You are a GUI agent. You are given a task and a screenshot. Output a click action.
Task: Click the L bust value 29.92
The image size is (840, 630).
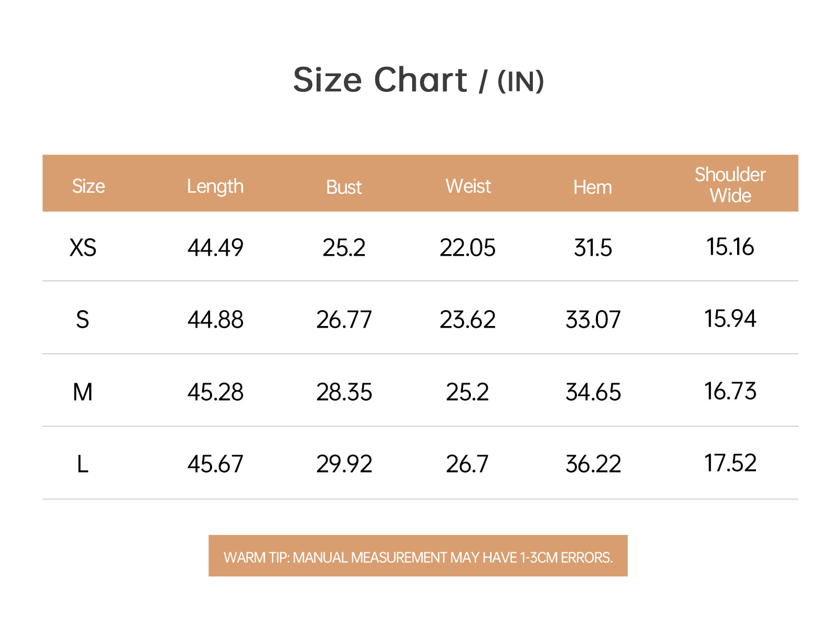point(344,464)
